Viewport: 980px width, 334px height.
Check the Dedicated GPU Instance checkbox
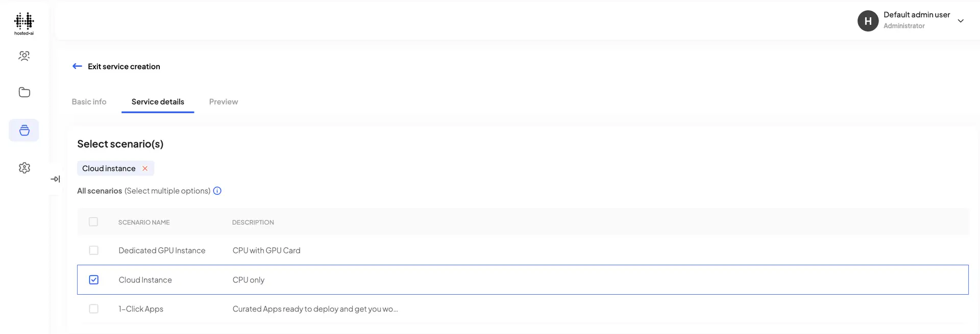93,250
